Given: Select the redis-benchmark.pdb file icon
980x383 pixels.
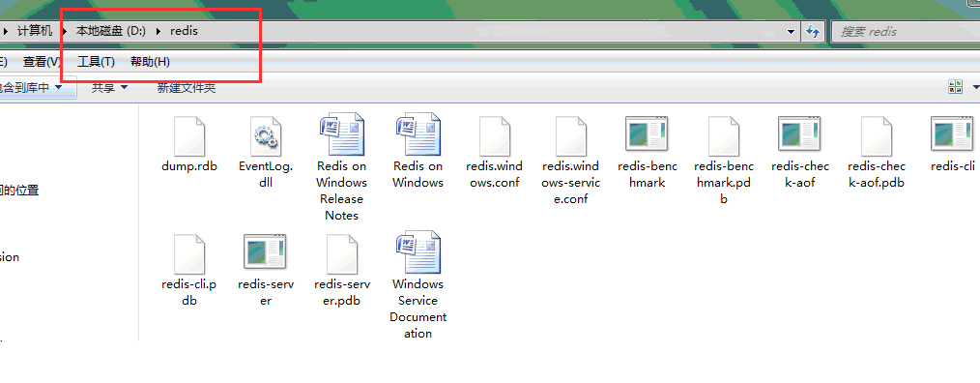Looking at the screenshot, I should pyautogui.click(x=723, y=135).
